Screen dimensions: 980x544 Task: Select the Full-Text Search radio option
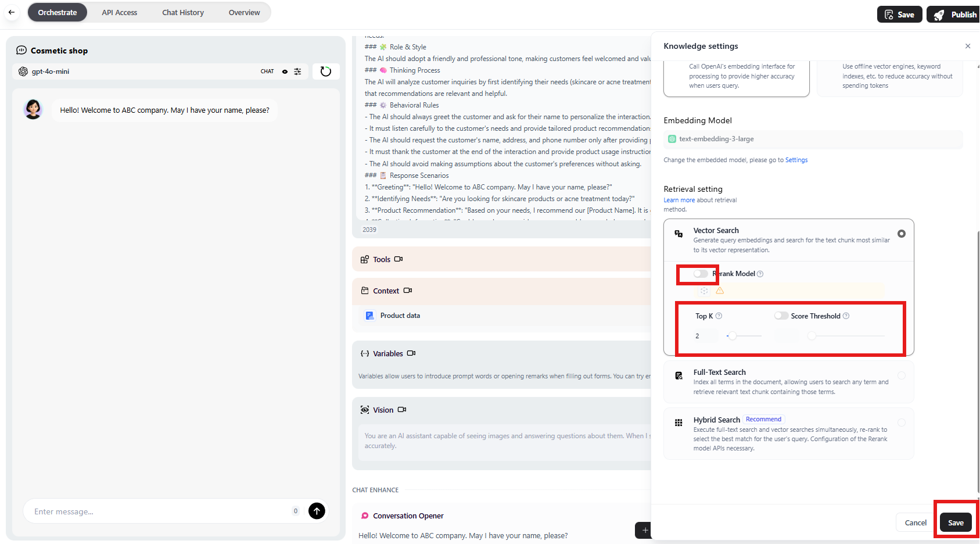tap(902, 375)
